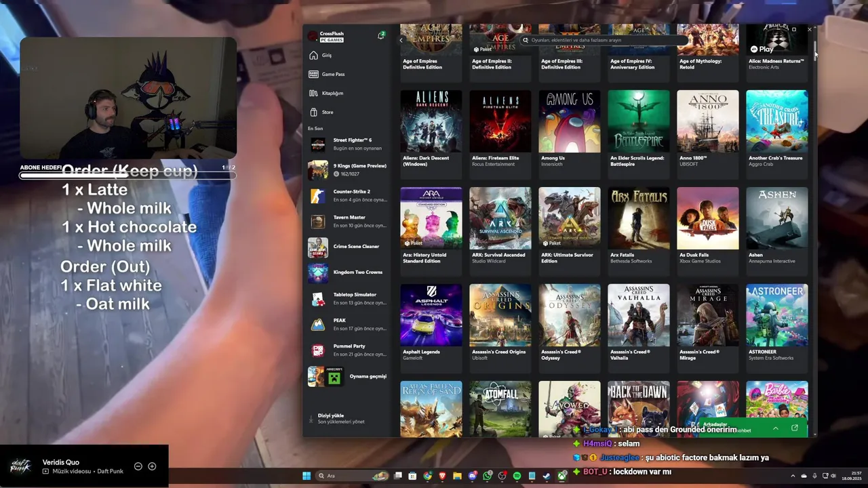Open Brave browser from taskbar
Screen dimensions: 868x488
[x=442, y=476]
